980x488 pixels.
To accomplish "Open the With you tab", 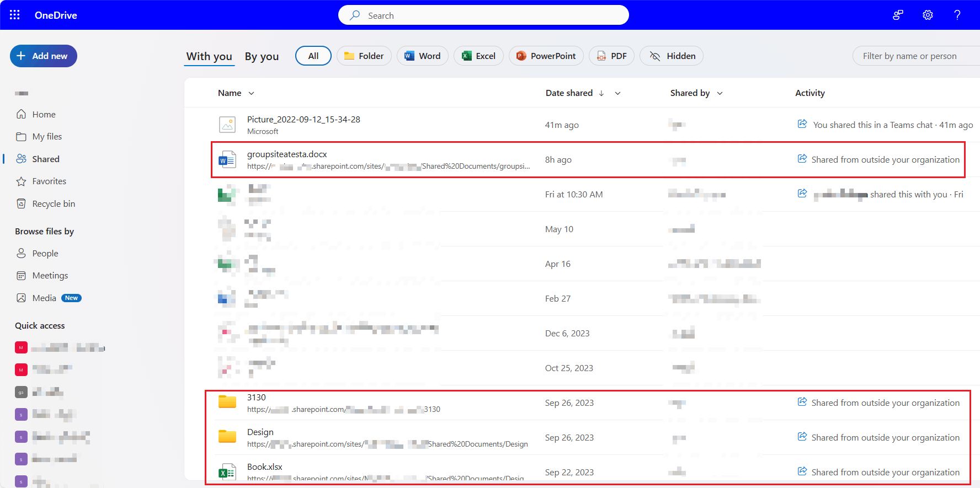I will (x=209, y=56).
